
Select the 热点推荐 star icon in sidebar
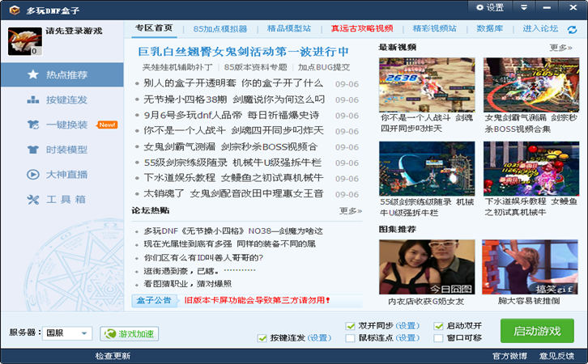click(x=33, y=74)
